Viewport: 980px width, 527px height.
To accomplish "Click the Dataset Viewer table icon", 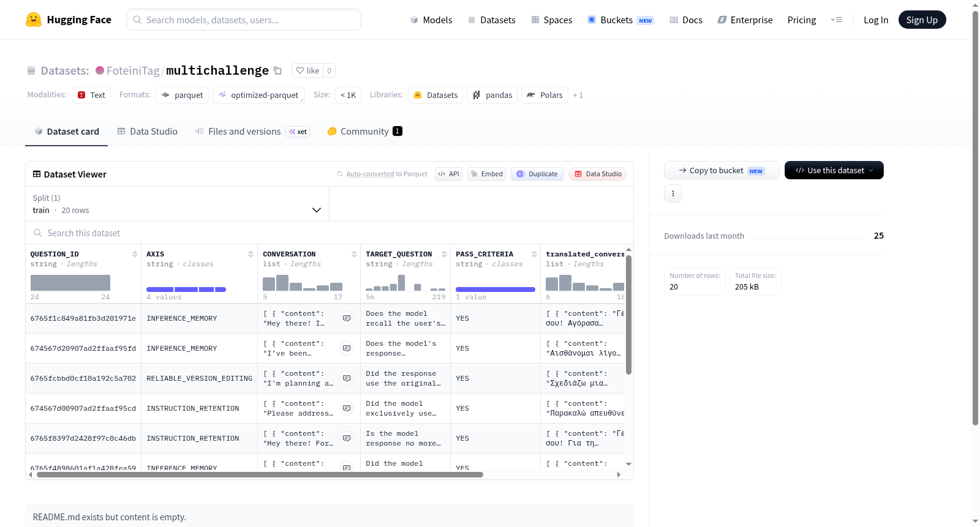I will pos(37,174).
